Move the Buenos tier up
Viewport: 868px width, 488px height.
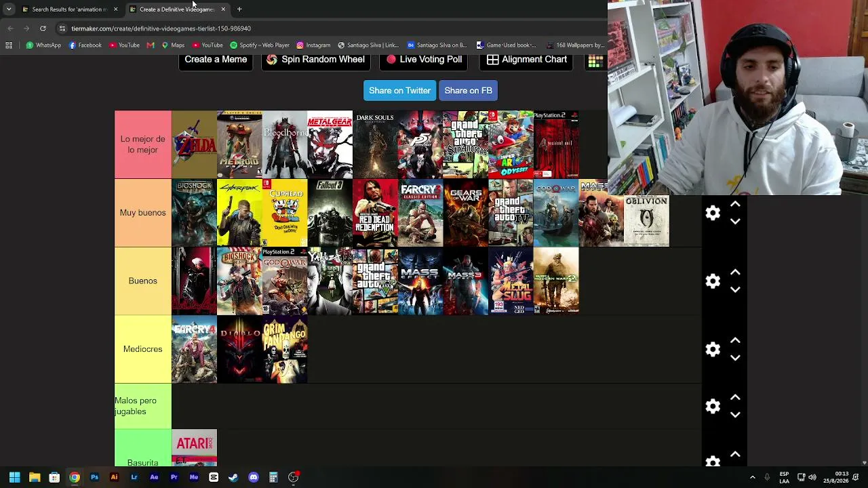tap(735, 272)
